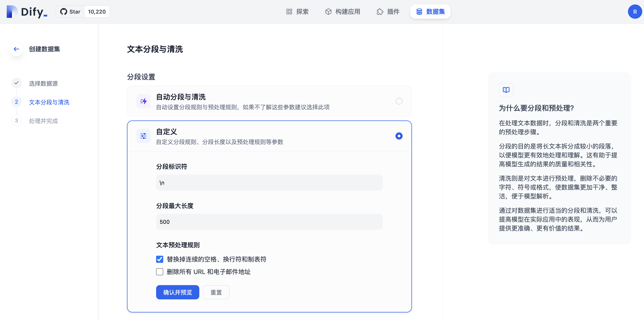This screenshot has width=644, height=321.
Task: Uncheck 替换掉连续的空格、换行符和制表符
Action: click(x=160, y=259)
